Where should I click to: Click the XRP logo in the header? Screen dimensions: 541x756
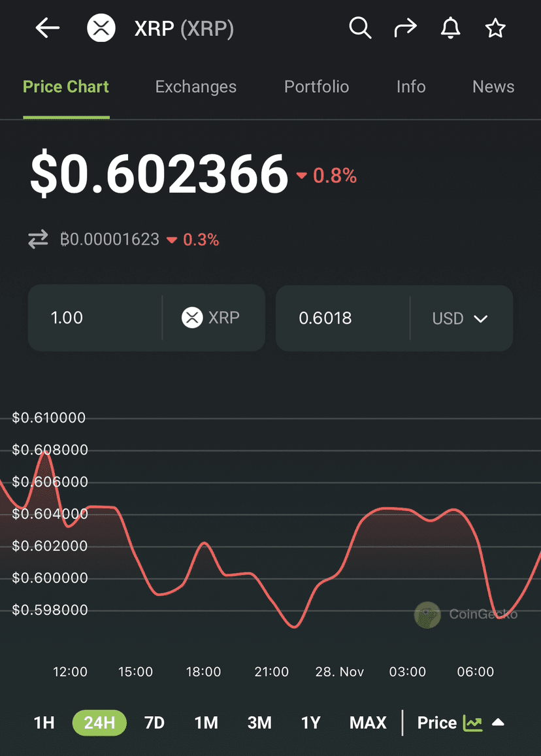click(101, 27)
